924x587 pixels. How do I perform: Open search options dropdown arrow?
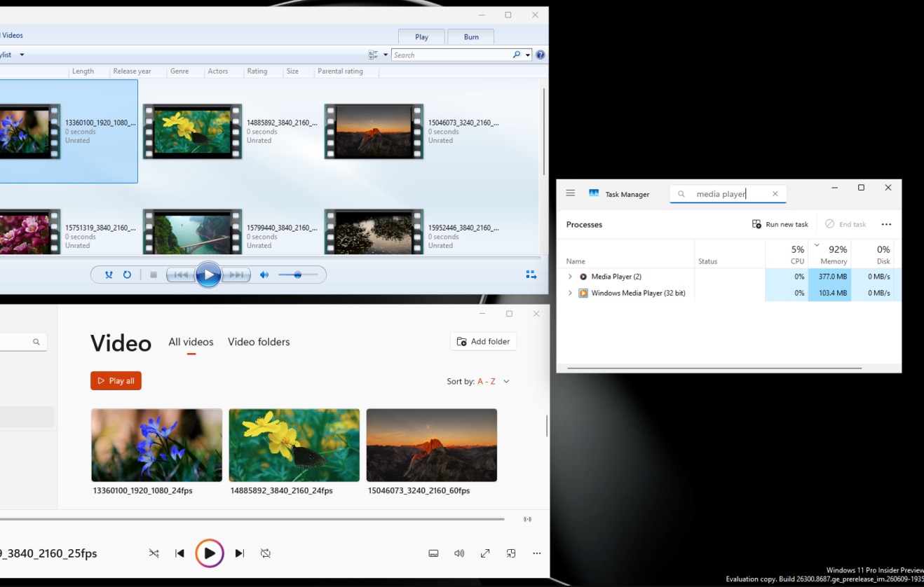(x=527, y=55)
